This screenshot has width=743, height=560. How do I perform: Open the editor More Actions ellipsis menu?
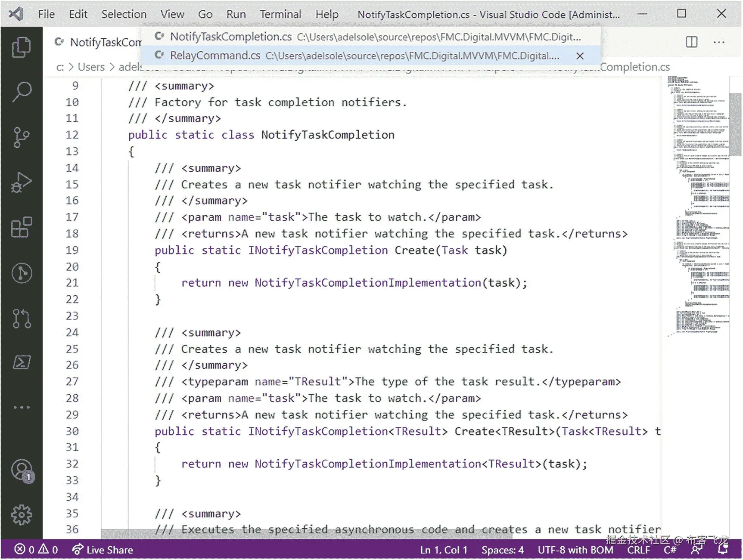point(719,42)
